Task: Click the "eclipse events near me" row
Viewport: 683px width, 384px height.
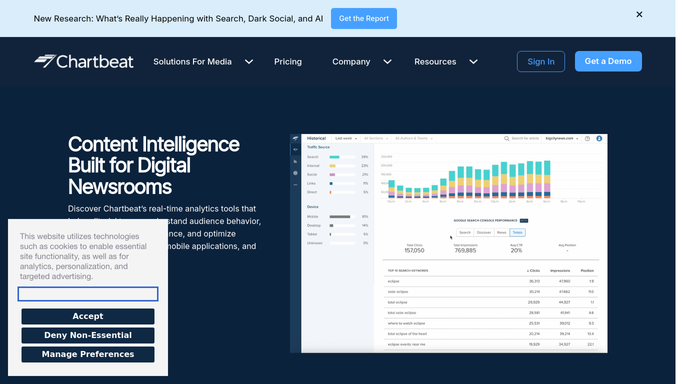Action: [x=491, y=344]
